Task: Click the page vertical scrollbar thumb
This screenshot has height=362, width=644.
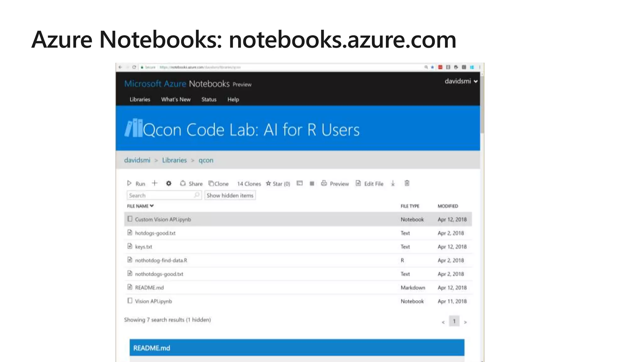Action: click(482, 104)
